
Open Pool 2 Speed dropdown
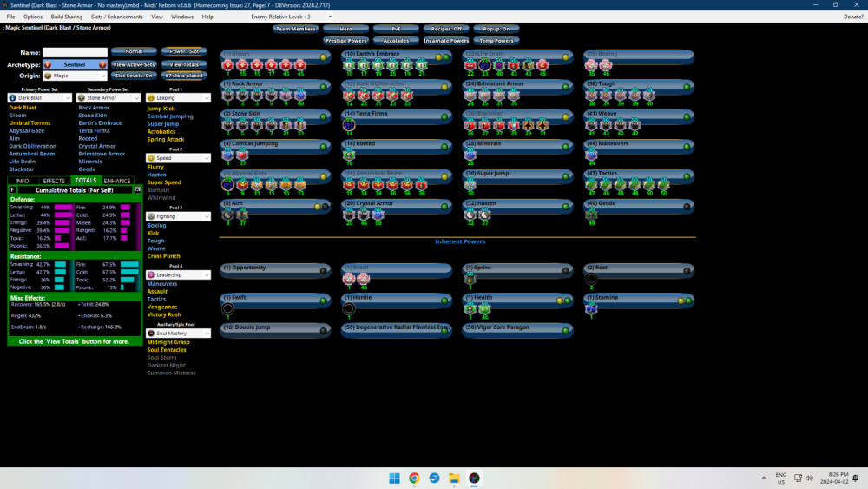click(x=178, y=158)
